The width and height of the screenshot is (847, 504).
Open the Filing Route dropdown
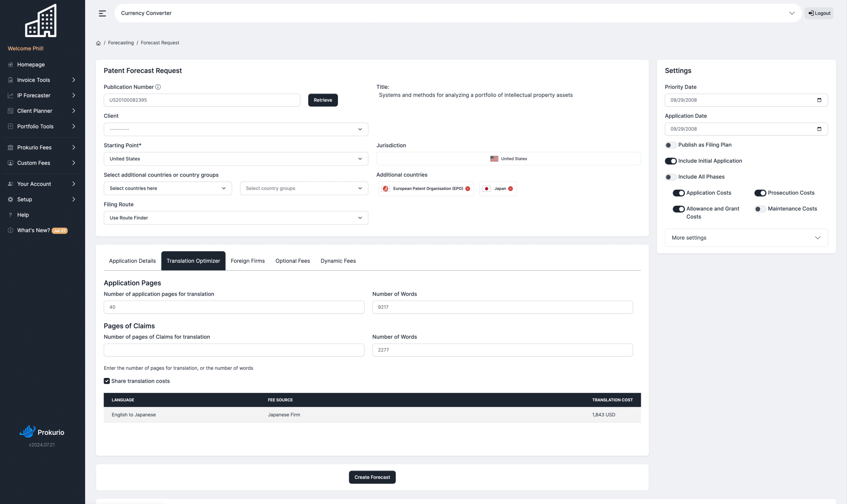236,218
